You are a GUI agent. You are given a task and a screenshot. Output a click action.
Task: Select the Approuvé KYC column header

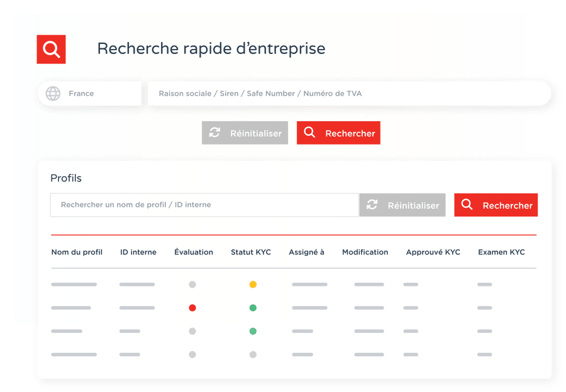[433, 252]
